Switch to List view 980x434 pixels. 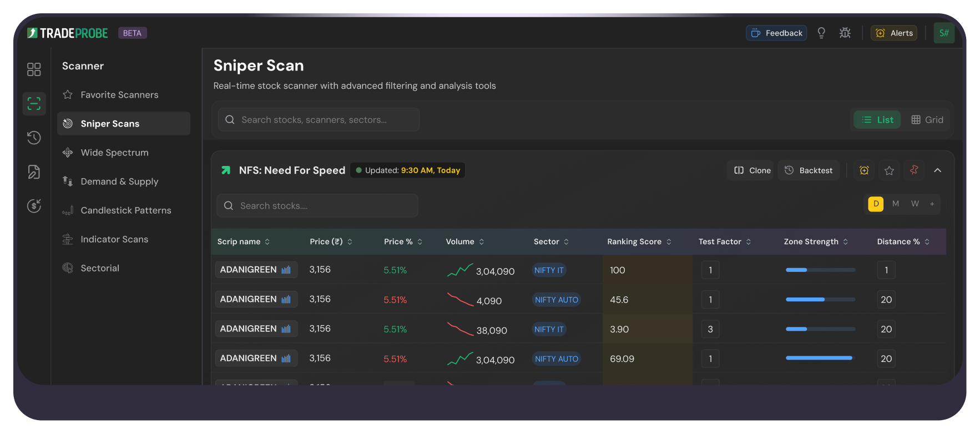pos(877,120)
